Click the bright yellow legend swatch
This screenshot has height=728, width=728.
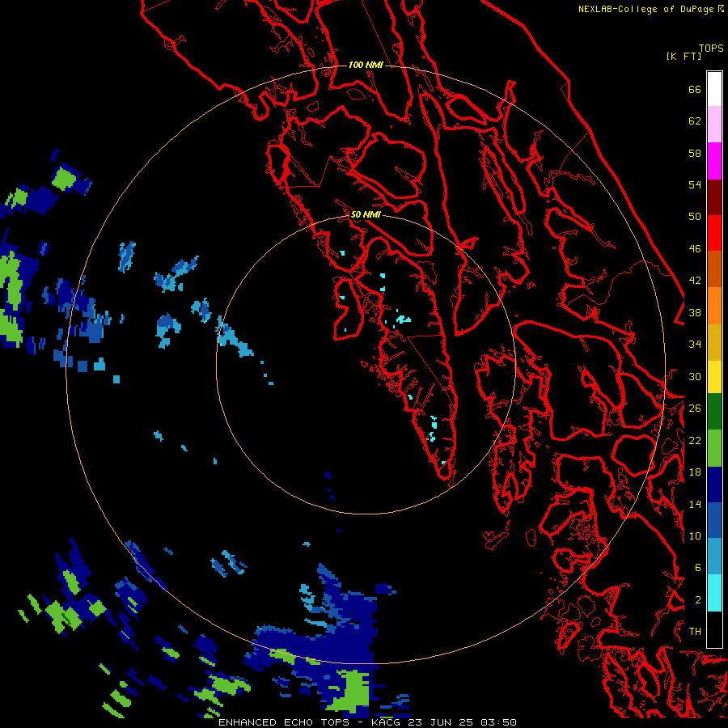714,377
